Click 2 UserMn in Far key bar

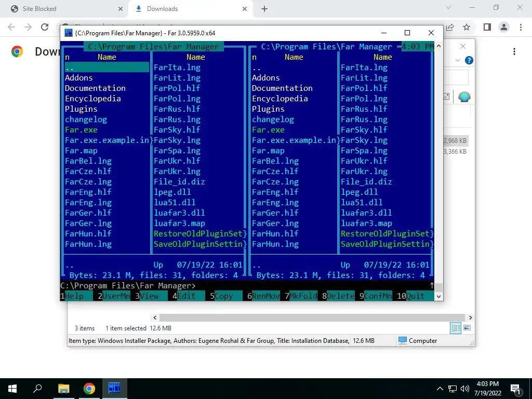(x=114, y=296)
